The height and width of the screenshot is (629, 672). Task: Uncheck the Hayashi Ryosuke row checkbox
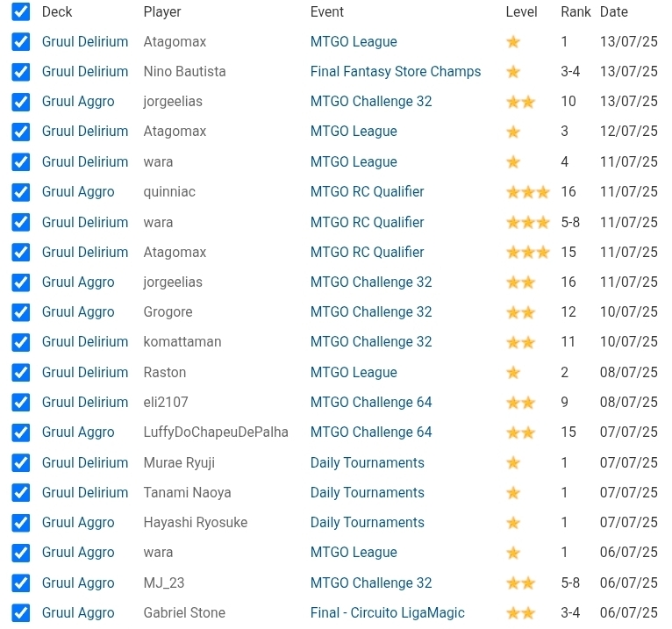click(x=20, y=523)
